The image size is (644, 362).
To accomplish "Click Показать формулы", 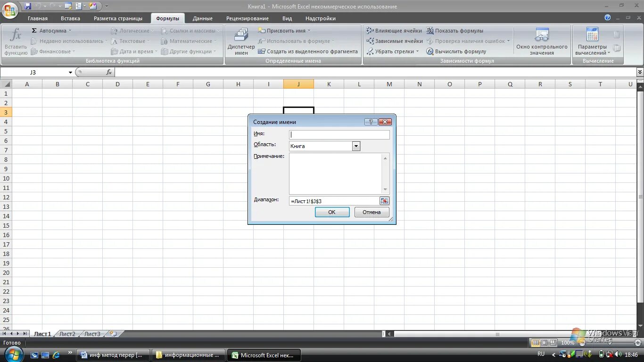I will [455, 31].
